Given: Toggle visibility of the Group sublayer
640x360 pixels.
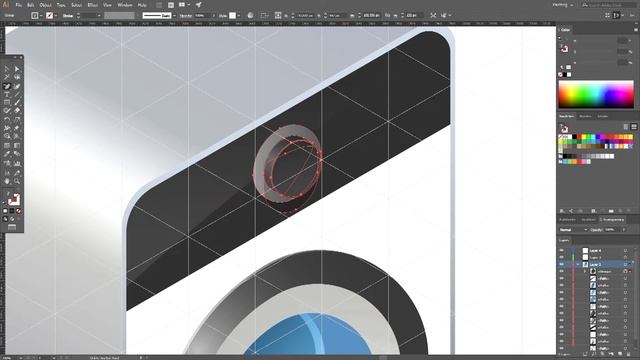Looking at the screenshot, I should coord(562,271).
